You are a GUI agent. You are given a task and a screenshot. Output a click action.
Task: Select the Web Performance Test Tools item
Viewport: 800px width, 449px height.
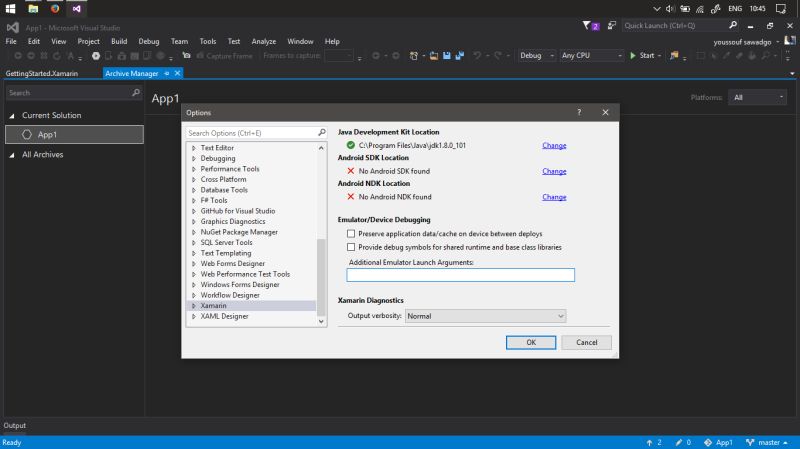coord(245,274)
